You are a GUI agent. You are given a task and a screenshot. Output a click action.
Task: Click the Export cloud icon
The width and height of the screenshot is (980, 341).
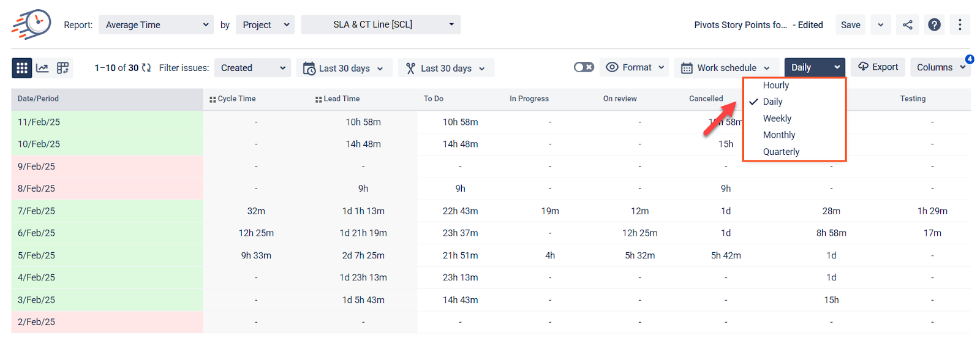863,67
